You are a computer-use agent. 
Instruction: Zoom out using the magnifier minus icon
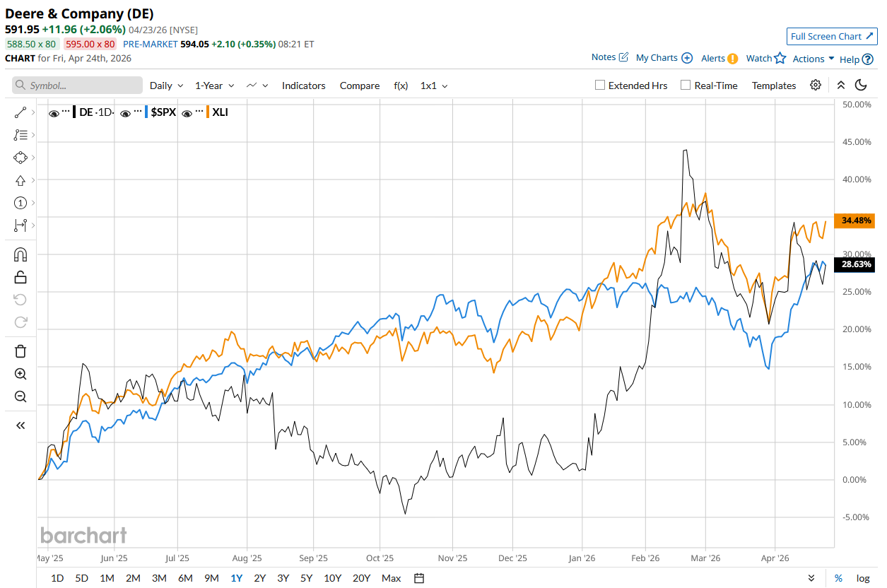click(x=20, y=396)
